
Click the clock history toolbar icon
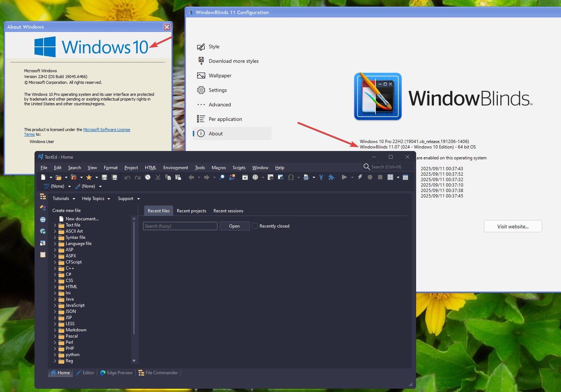coord(147,177)
